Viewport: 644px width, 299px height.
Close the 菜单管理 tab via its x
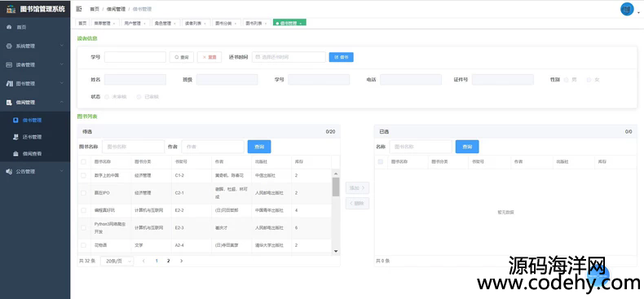point(114,24)
